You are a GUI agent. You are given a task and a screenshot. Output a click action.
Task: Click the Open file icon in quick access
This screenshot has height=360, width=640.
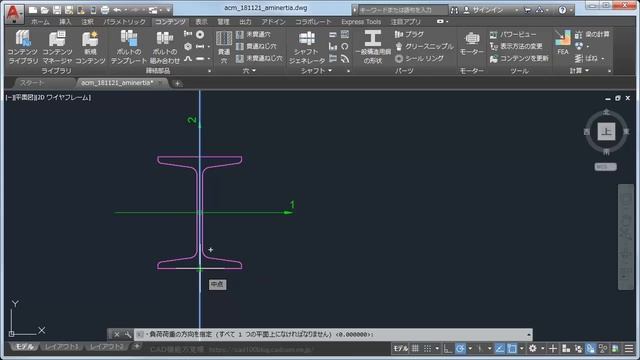(x=45, y=10)
